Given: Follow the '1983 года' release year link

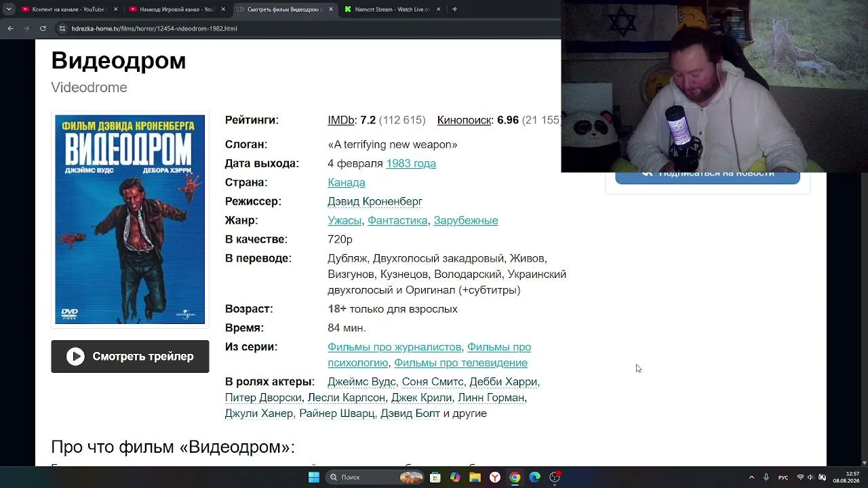Looking at the screenshot, I should click(411, 163).
